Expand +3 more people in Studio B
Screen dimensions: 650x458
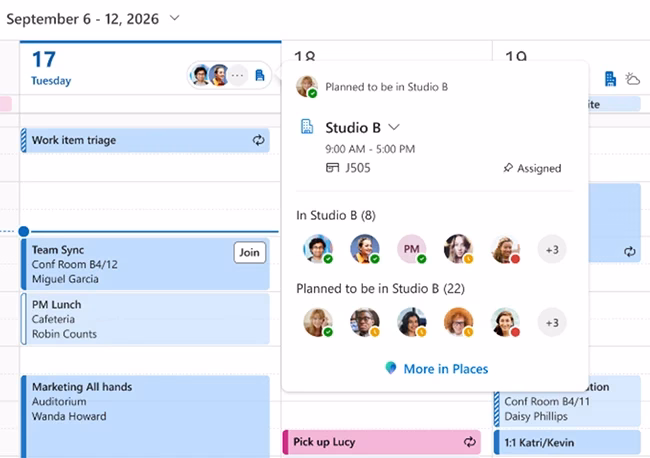coord(552,250)
